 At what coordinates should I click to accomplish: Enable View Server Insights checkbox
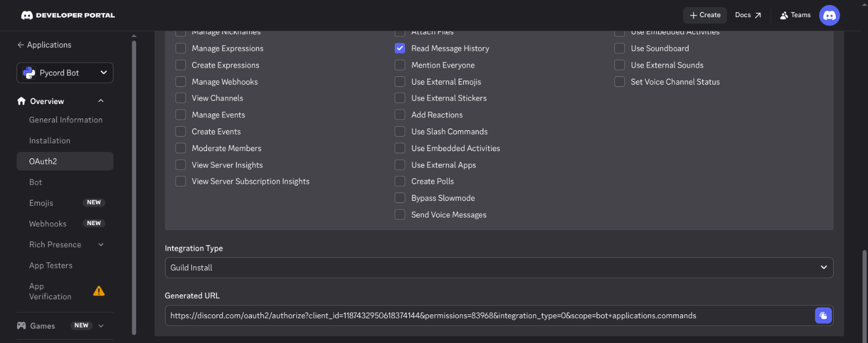(x=180, y=164)
